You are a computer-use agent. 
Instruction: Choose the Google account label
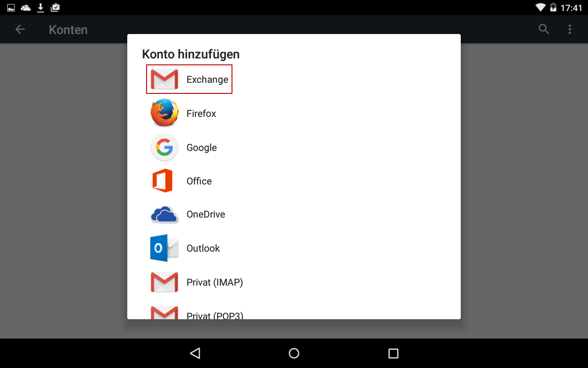pyautogui.click(x=202, y=148)
